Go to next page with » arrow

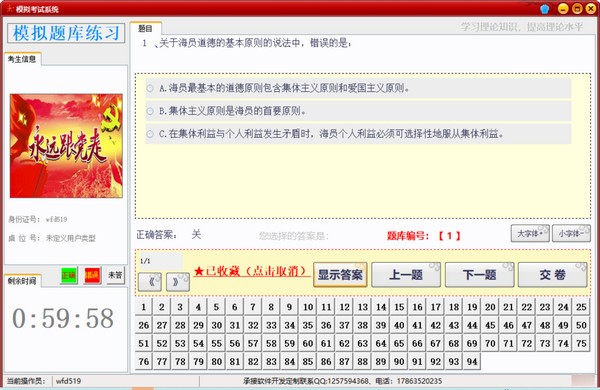178,282
